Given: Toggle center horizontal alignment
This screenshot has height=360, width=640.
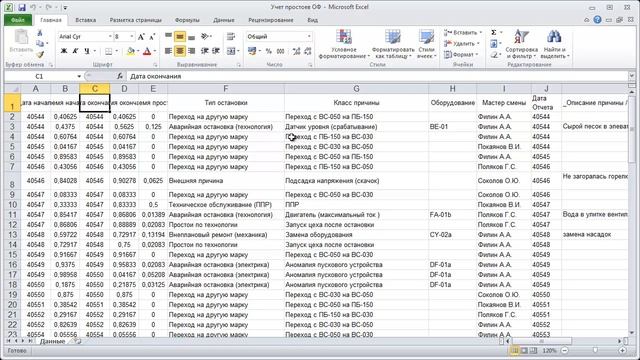Looking at the screenshot, I should [180, 51].
